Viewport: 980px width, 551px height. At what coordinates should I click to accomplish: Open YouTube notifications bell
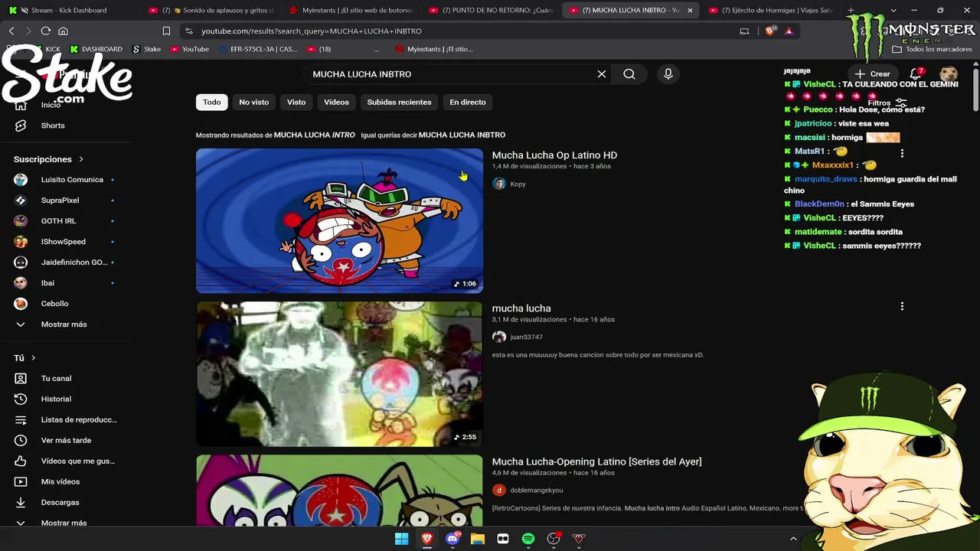[916, 74]
